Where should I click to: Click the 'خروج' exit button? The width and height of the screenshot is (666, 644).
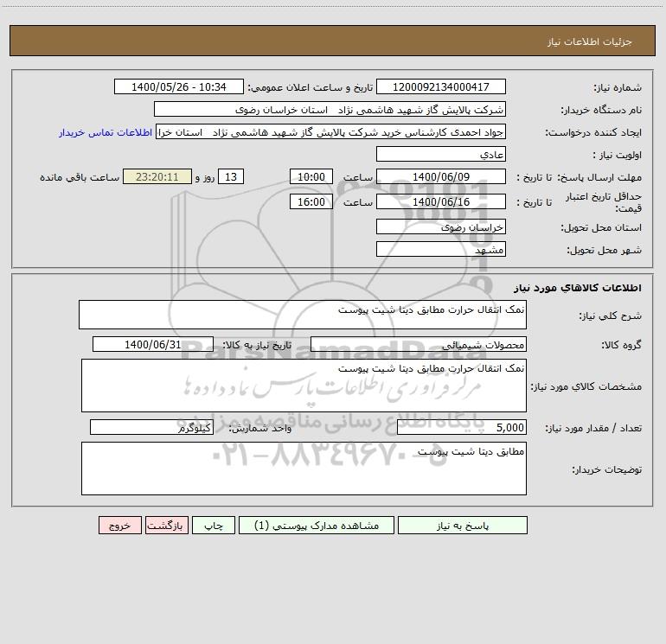119,525
